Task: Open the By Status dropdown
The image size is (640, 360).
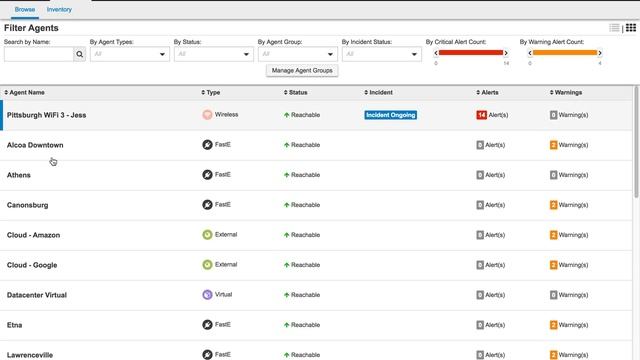Action: click(213, 54)
